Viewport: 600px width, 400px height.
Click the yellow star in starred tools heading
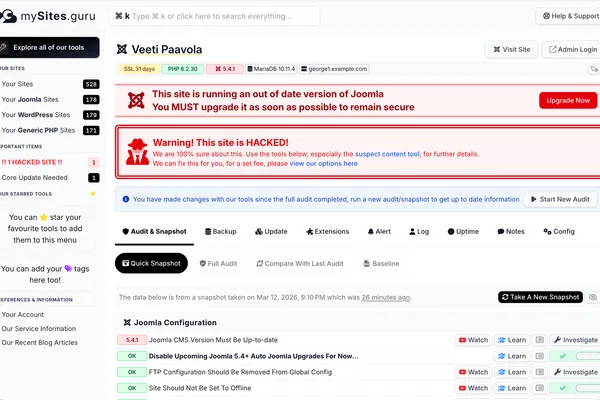93,194
